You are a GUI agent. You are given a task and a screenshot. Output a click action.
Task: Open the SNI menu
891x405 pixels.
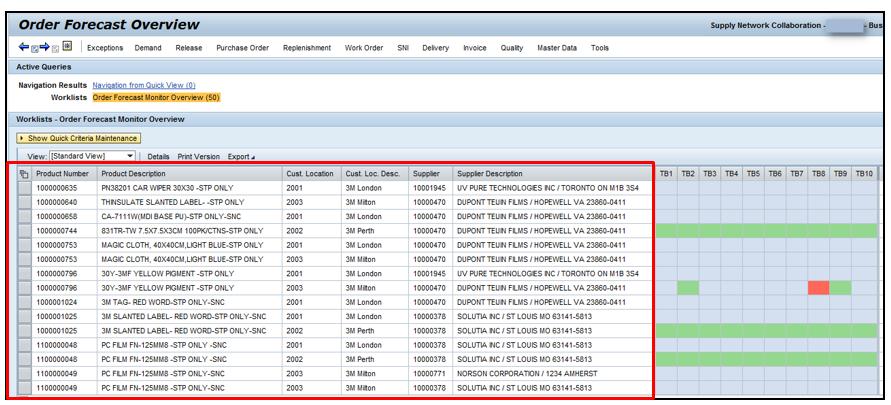pos(403,48)
